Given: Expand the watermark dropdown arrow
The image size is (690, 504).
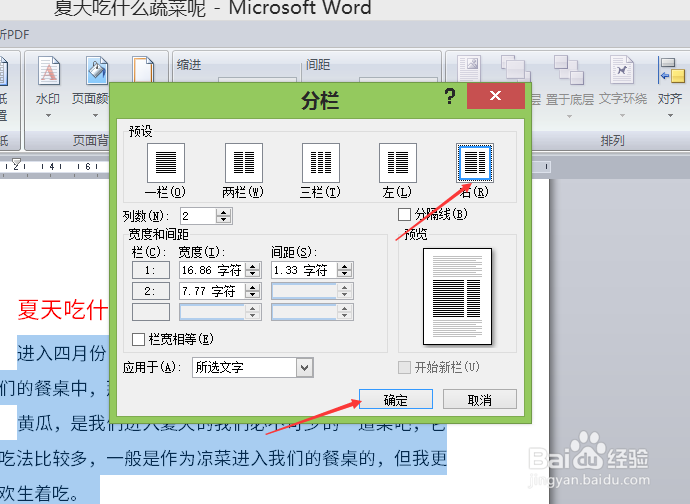Looking at the screenshot, I should [x=48, y=116].
